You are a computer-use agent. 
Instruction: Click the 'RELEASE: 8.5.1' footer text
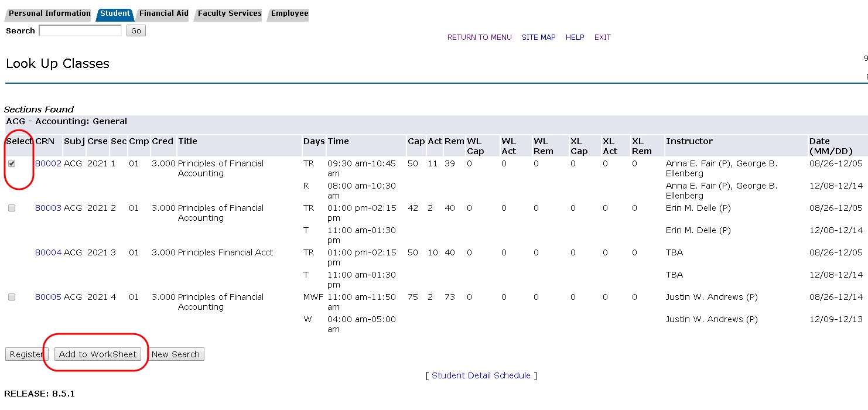(39, 394)
